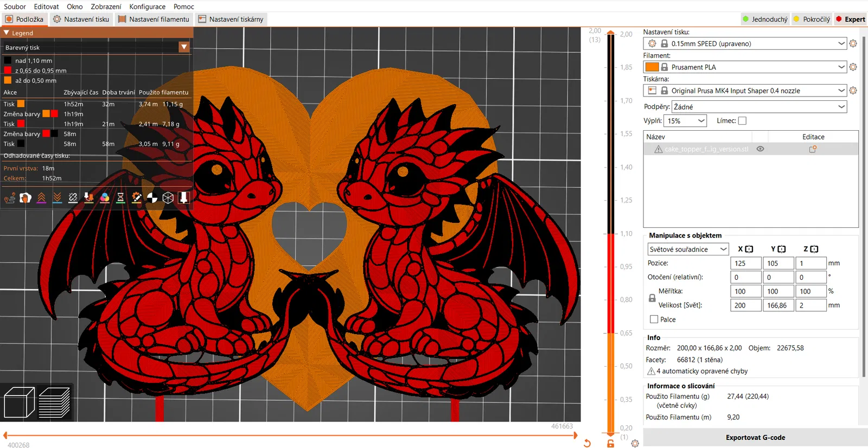Open the Soubor menu
Viewport: 868px width, 448px height.
pos(15,7)
